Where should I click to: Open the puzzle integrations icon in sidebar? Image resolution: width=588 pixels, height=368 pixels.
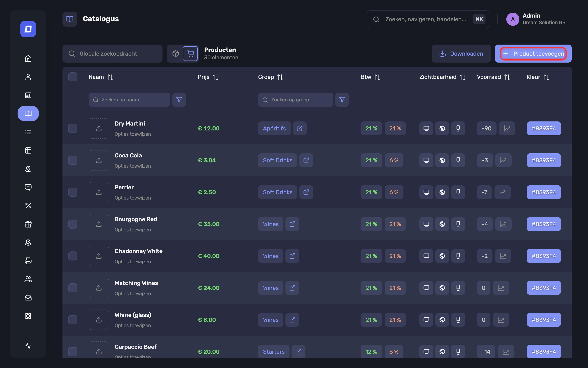(28, 316)
